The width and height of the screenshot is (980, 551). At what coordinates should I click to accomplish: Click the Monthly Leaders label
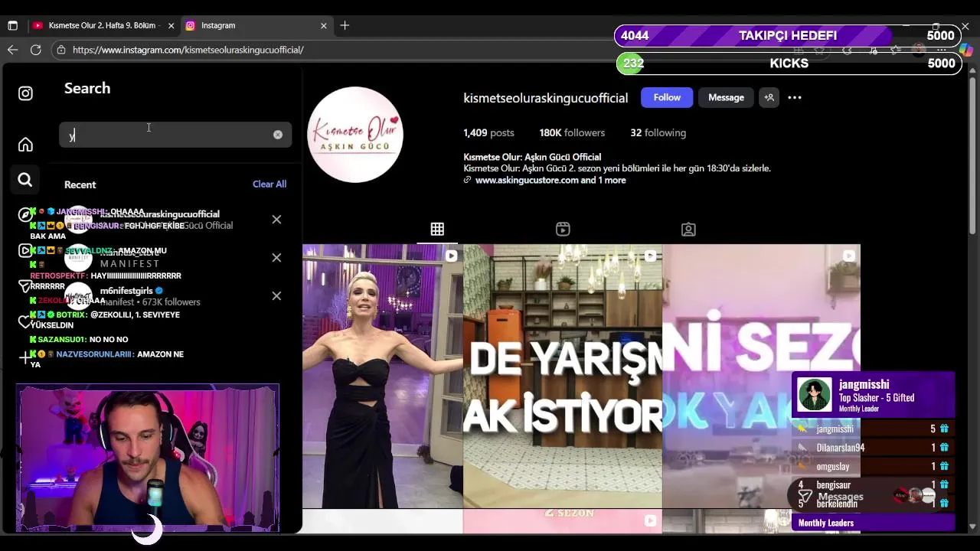tap(826, 523)
